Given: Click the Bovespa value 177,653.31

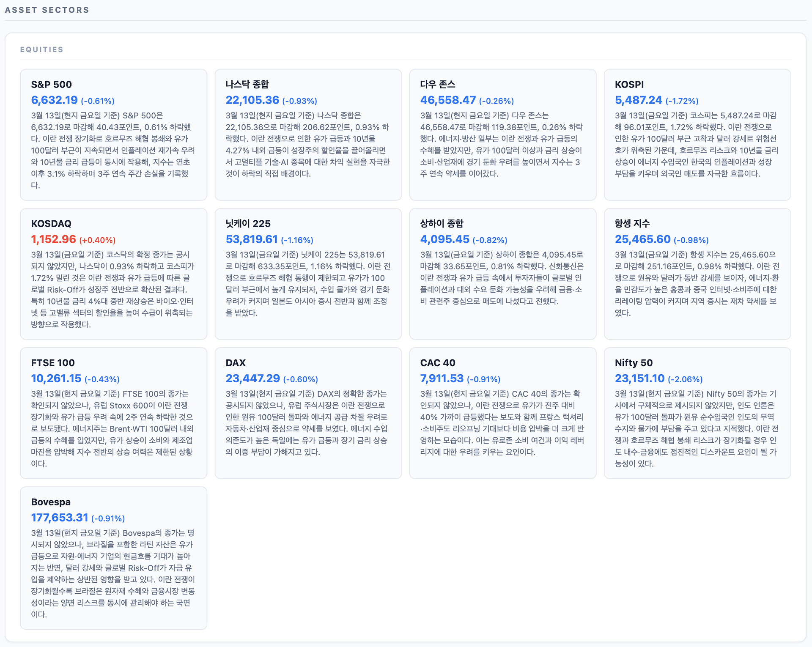Looking at the screenshot, I should pyautogui.click(x=60, y=518).
